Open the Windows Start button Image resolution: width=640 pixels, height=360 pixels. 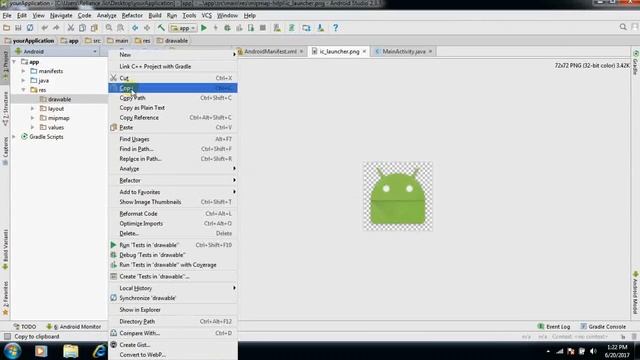click(x=12, y=351)
